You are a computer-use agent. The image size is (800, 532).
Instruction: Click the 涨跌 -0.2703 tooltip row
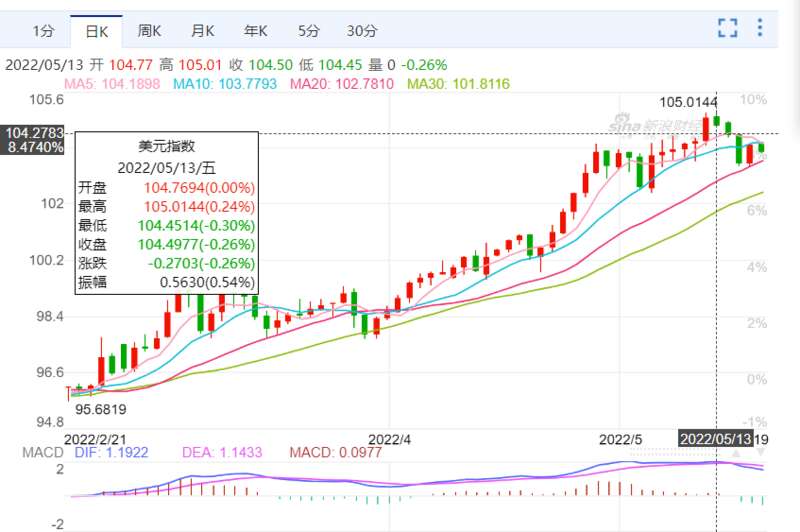click(x=166, y=263)
